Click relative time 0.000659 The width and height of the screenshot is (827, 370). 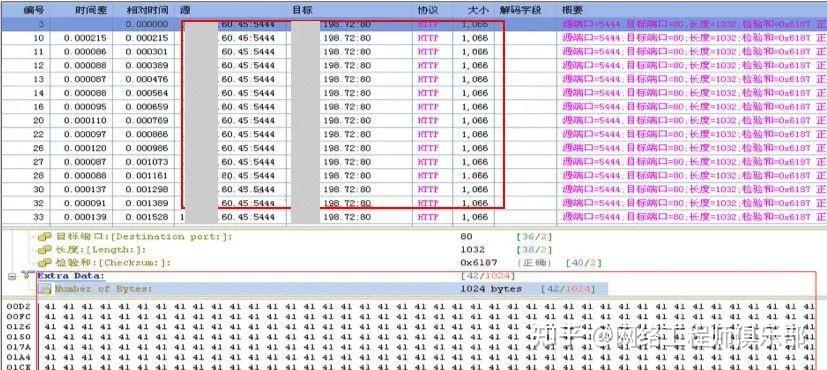147,106
